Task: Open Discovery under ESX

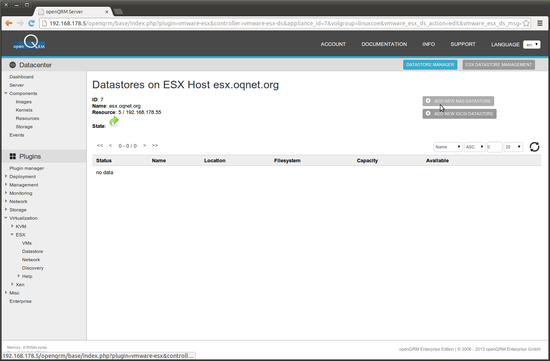Action: (33, 268)
